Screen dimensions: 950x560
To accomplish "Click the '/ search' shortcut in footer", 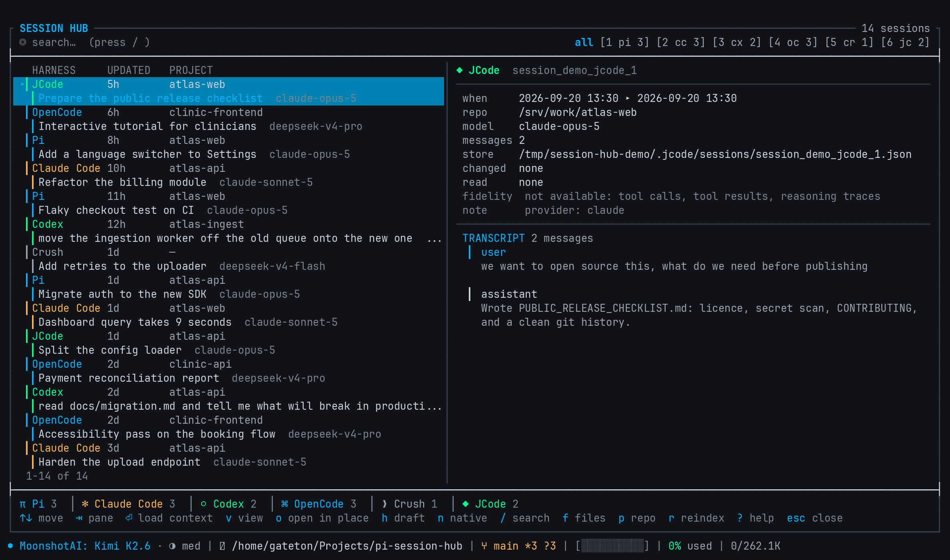I will 525,518.
